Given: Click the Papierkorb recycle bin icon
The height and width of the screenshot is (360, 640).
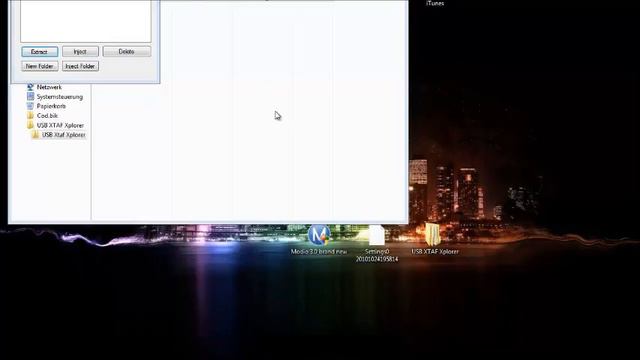Looking at the screenshot, I should pyautogui.click(x=30, y=106).
